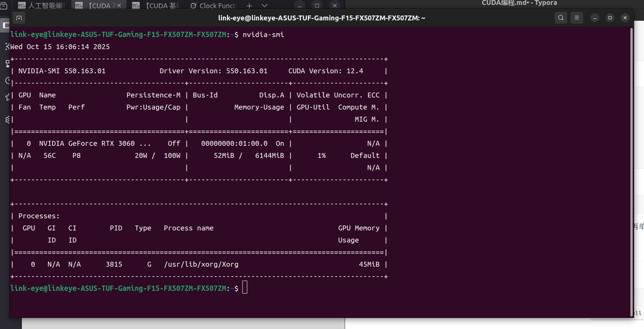Switch to the 人工智能 browser tab
The image size is (644, 329).
[x=42, y=6]
